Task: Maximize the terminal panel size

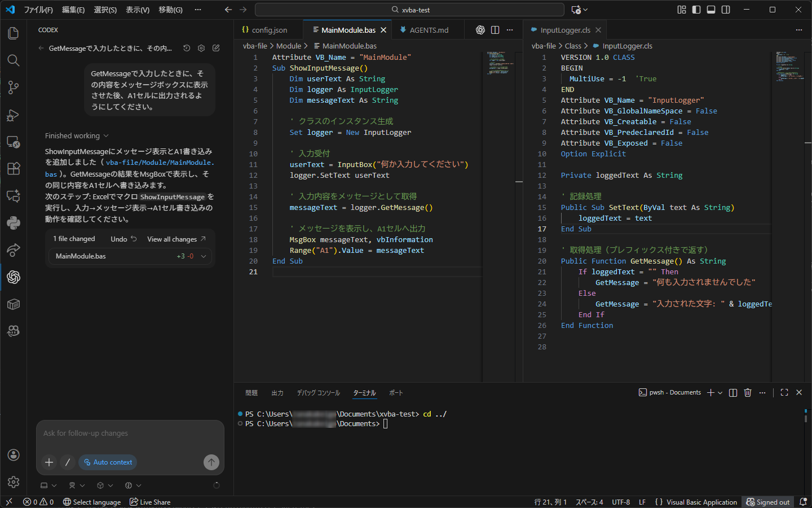Action: 784,393
